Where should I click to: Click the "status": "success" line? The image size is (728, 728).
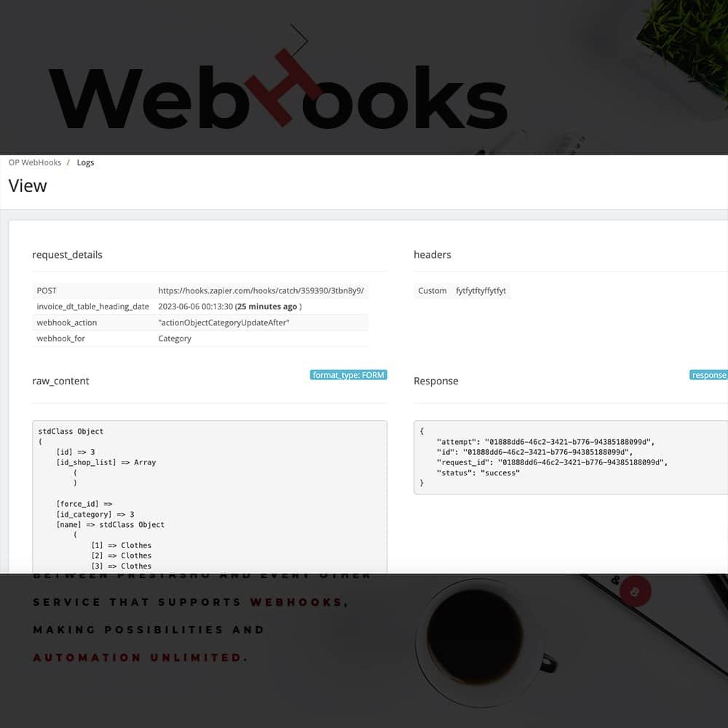tap(478, 473)
